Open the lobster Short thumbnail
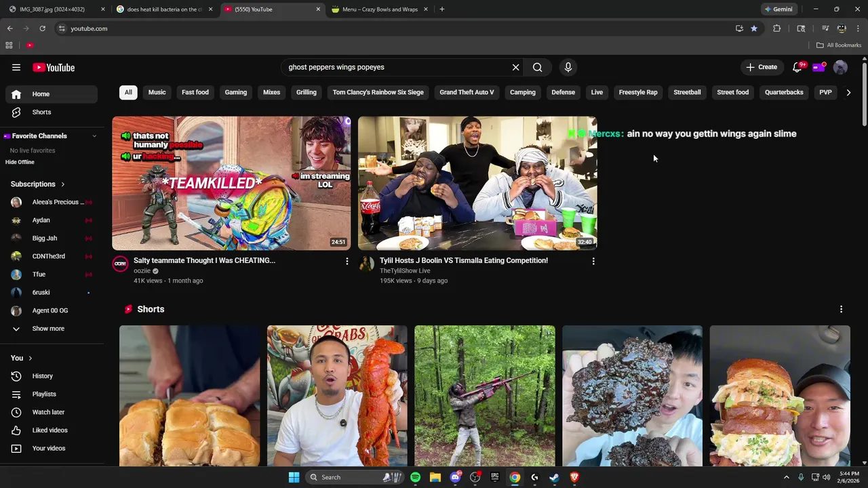This screenshot has height=488, width=868. coord(337,396)
